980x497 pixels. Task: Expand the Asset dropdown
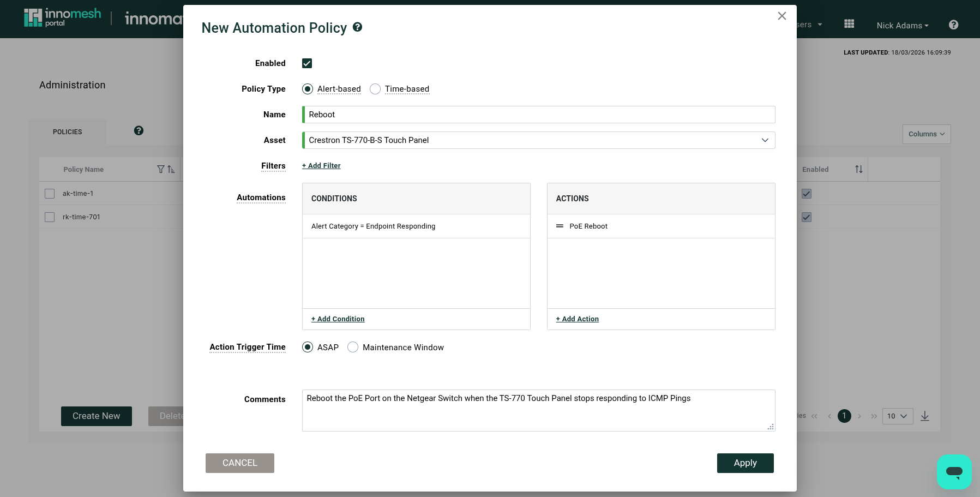click(x=765, y=140)
